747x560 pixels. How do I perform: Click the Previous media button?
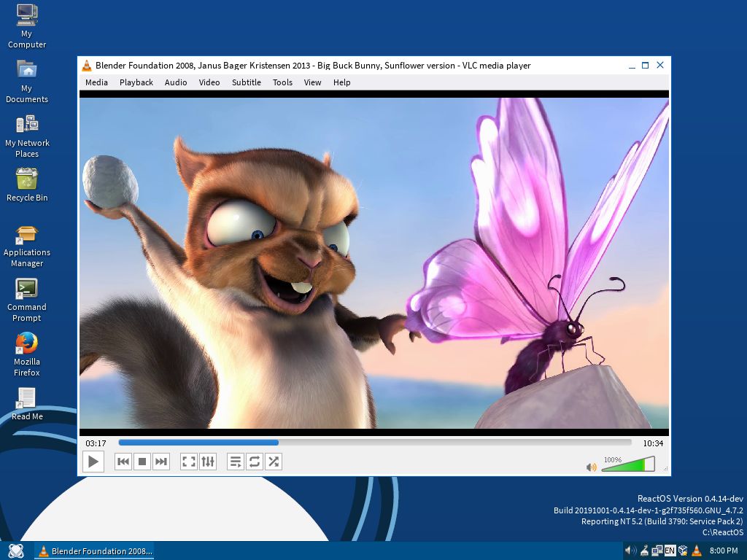pyautogui.click(x=123, y=462)
